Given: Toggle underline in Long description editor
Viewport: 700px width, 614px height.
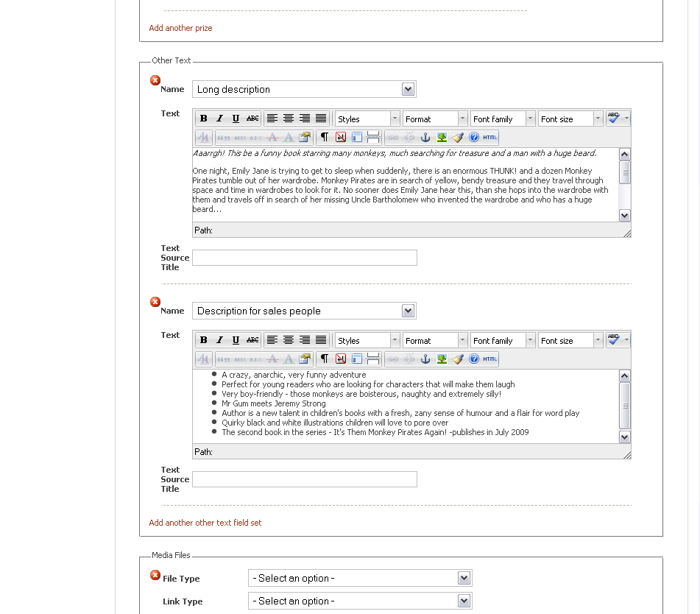Looking at the screenshot, I should pyautogui.click(x=236, y=119).
